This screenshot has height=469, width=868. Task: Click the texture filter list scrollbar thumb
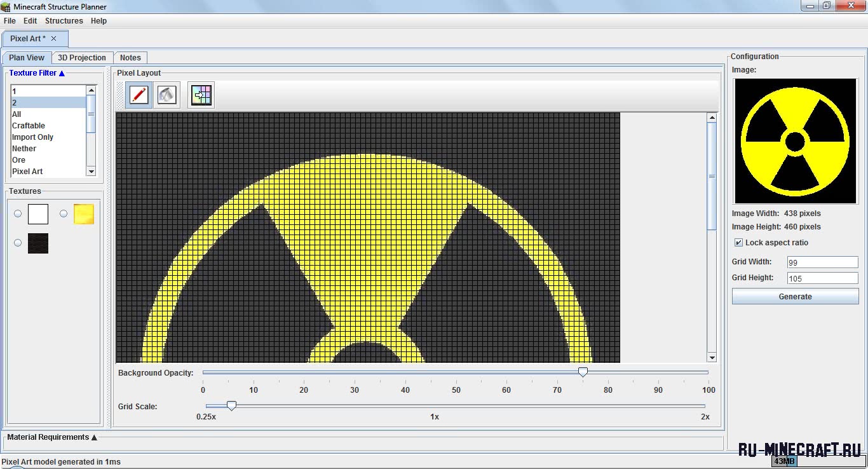coord(91,114)
